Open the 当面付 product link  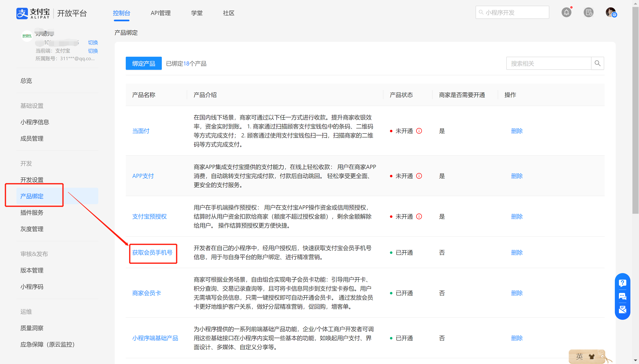point(141,131)
